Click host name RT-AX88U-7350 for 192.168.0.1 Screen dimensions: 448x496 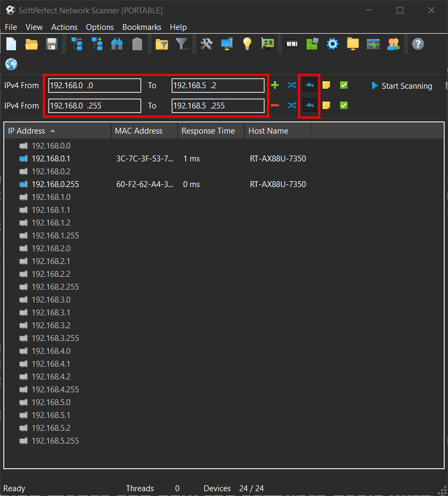pos(278,159)
